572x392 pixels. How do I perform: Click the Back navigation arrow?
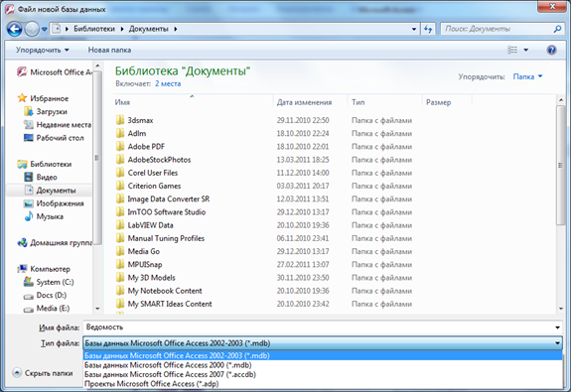[x=15, y=29]
